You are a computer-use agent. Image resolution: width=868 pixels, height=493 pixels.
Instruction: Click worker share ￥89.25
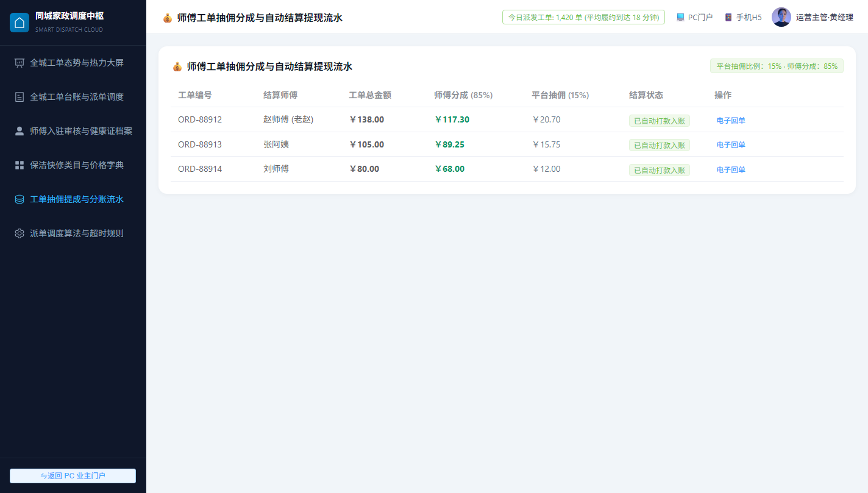point(449,144)
